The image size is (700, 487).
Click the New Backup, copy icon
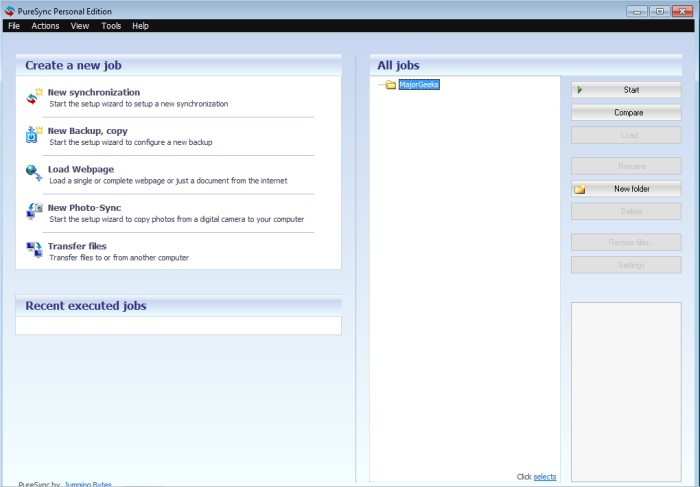coord(34,135)
